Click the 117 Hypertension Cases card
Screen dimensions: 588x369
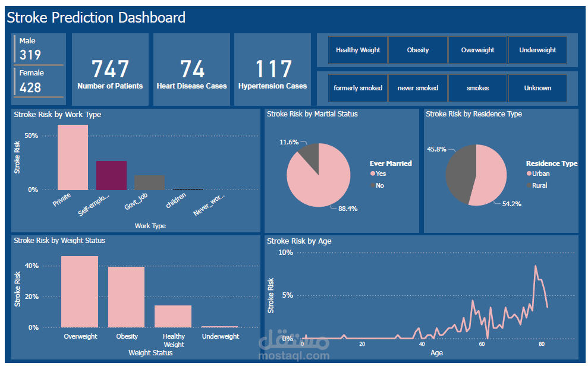pyautogui.click(x=273, y=70)
